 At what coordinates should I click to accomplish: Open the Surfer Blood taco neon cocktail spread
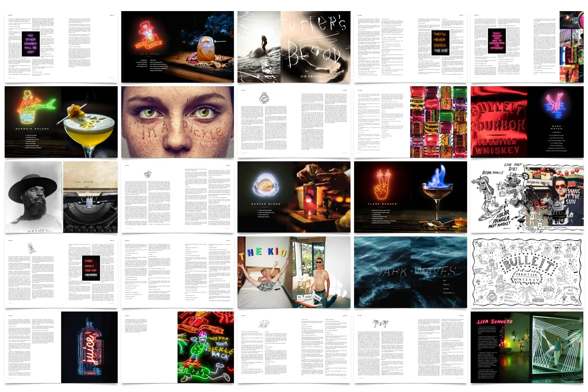(294, 197)
